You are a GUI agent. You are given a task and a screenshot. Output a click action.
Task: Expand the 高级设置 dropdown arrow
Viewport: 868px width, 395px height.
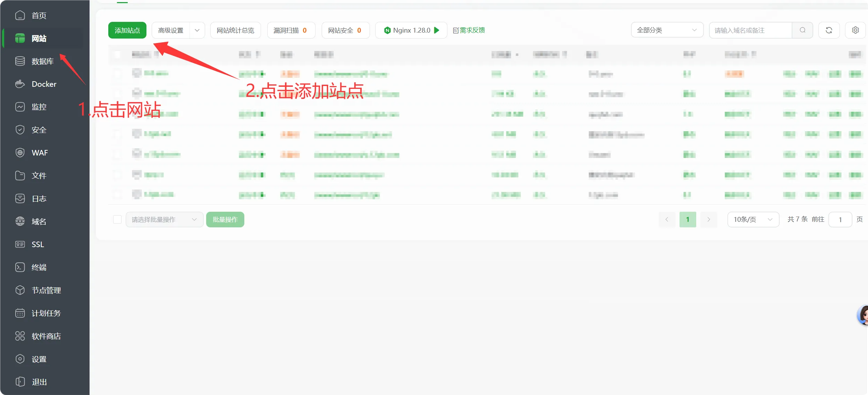(197, 30)
